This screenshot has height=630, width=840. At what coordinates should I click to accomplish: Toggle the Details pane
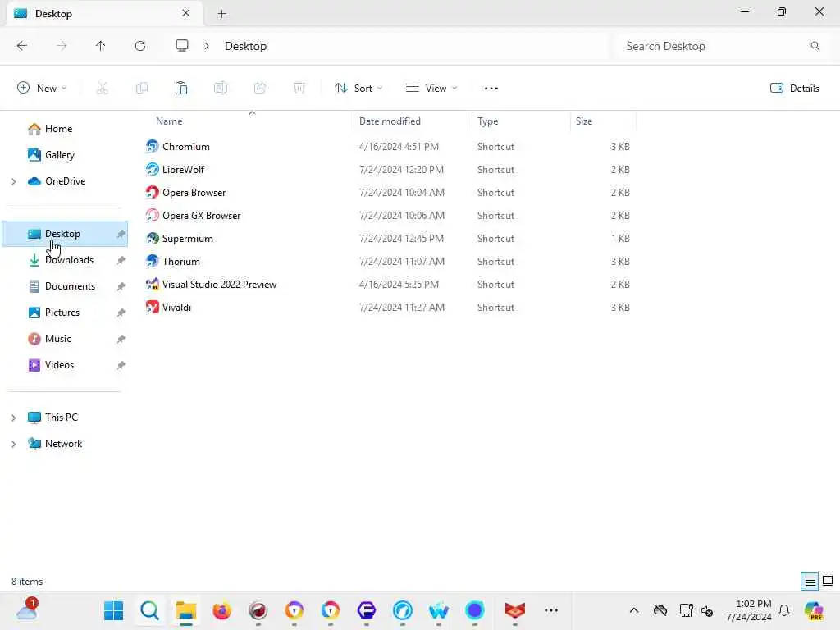pos(794,89)
